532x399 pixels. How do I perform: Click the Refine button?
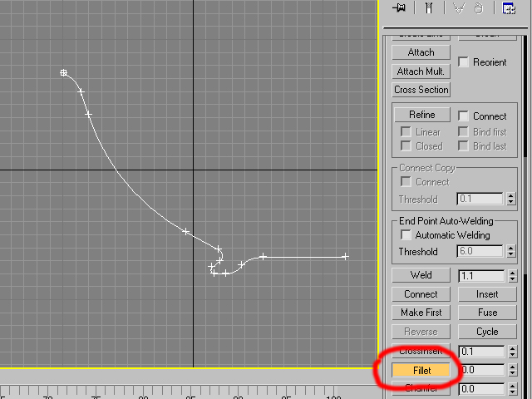tap(421, 115)
